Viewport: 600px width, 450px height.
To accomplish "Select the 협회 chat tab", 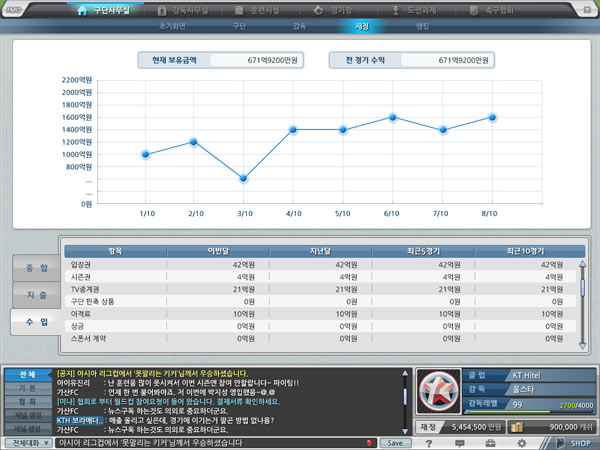I will (x=28, y=402).
